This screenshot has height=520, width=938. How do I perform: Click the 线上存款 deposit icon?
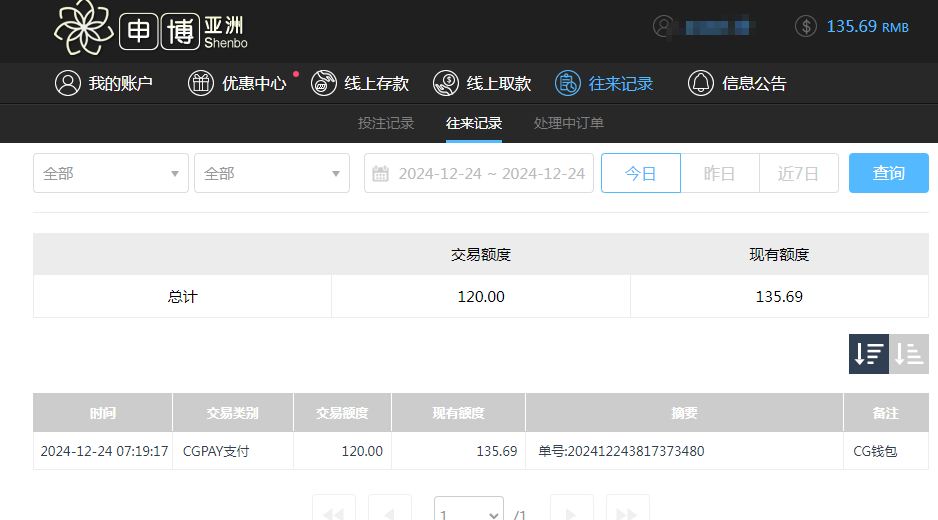[324, 83]
